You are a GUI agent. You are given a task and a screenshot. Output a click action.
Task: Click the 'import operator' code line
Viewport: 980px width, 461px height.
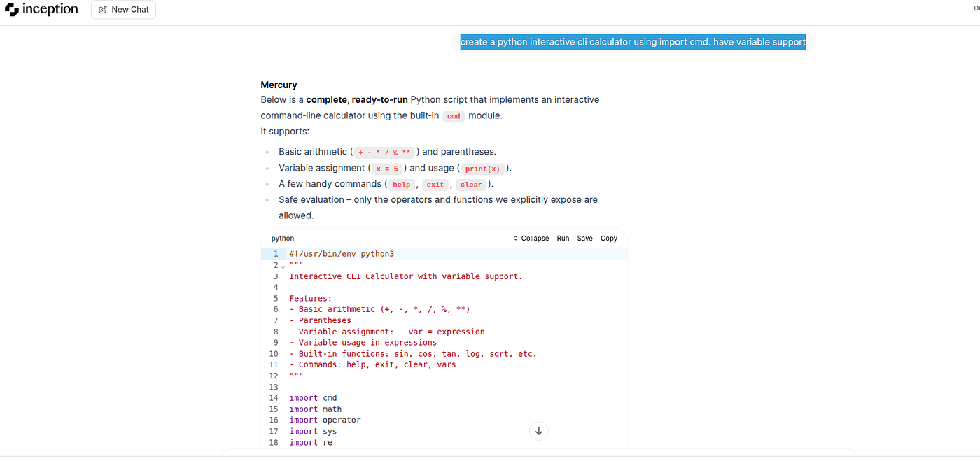(325, 420)
